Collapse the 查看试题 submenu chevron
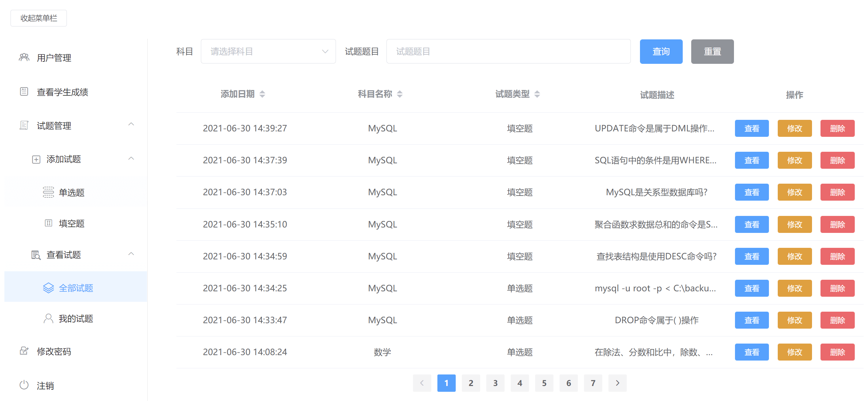This screenshot has height=404, width=868. (131, 254)
